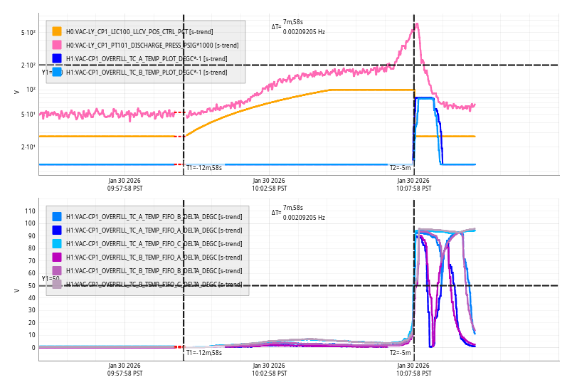Toggle the TC_B_TEMP_FIFO_B_DELTA_DEGC legend label
The height and width of the screenshot is (392, 572).
154,271
